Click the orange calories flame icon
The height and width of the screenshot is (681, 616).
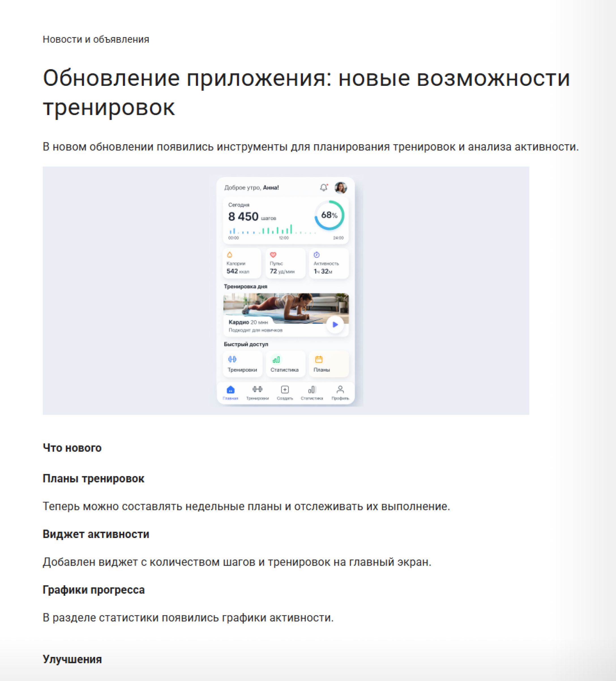click(230, 255)
